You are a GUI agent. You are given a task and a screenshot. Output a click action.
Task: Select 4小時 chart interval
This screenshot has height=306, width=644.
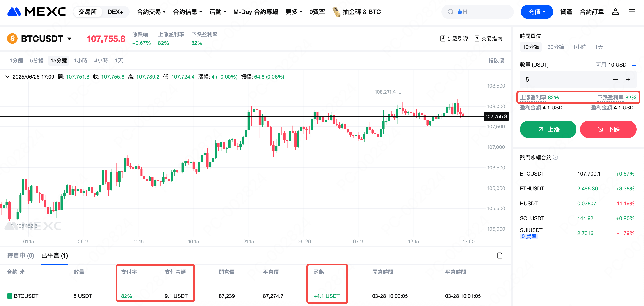pos(101,60)
